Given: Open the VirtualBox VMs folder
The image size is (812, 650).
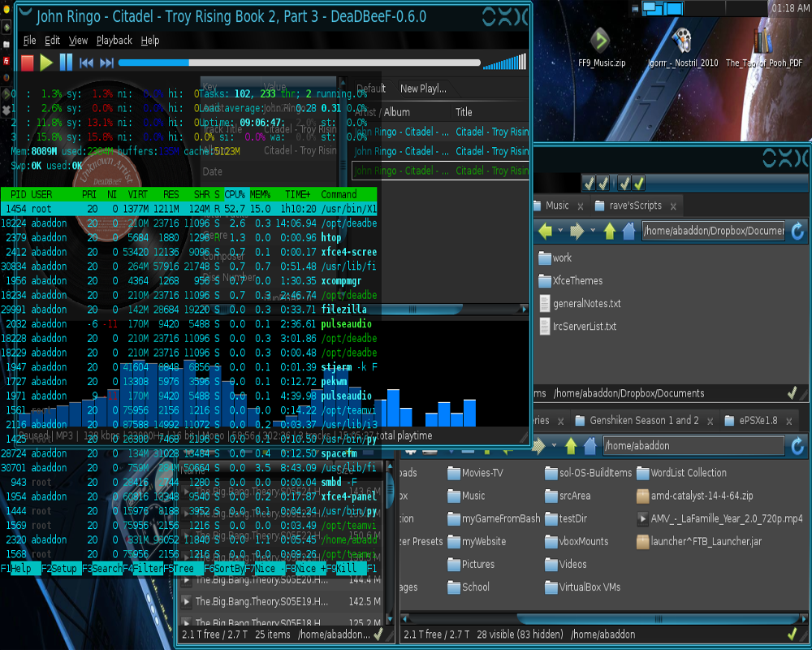Looking at the screenshot, I should [x=582, y=587].
